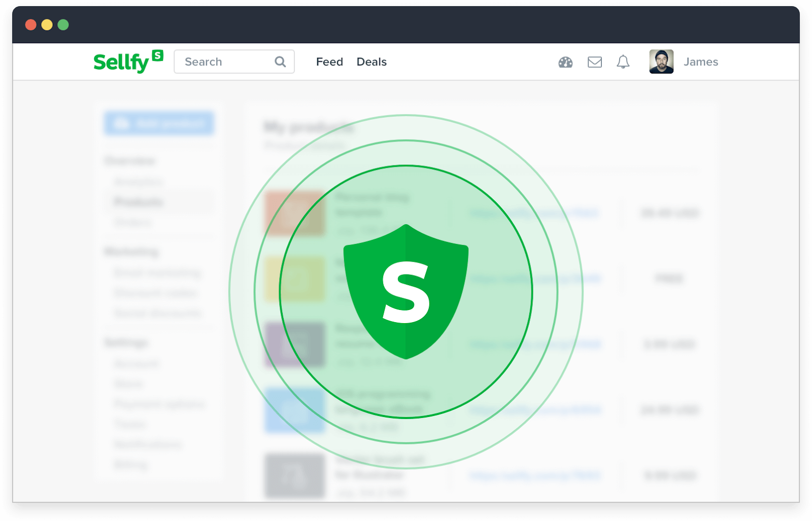Open the dashboard gauge icon
The image size is (812, 521).
click(565, 62)
